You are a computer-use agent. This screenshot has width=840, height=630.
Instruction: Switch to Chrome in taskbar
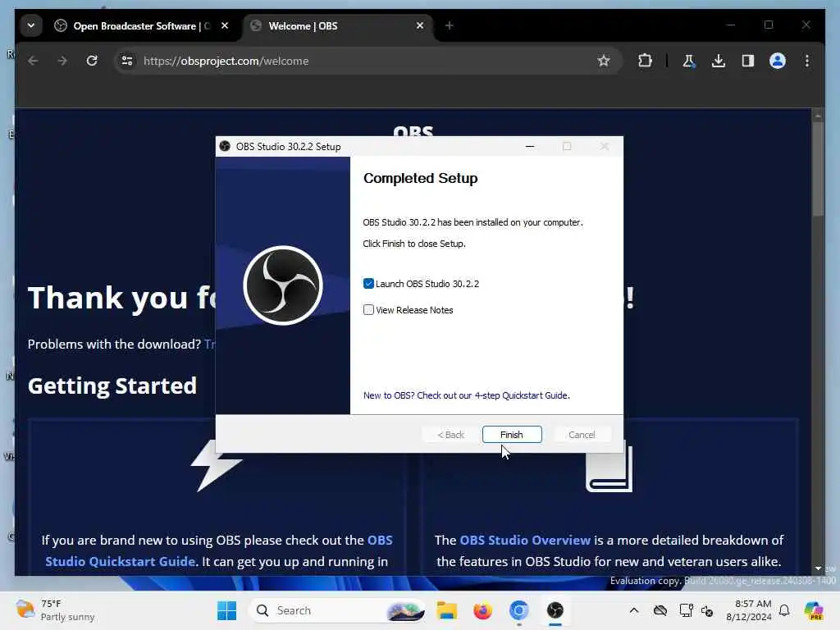point(518,610)
